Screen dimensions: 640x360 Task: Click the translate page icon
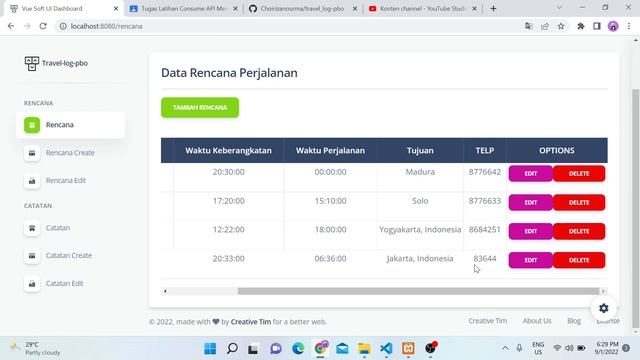(x=529, y=26)
